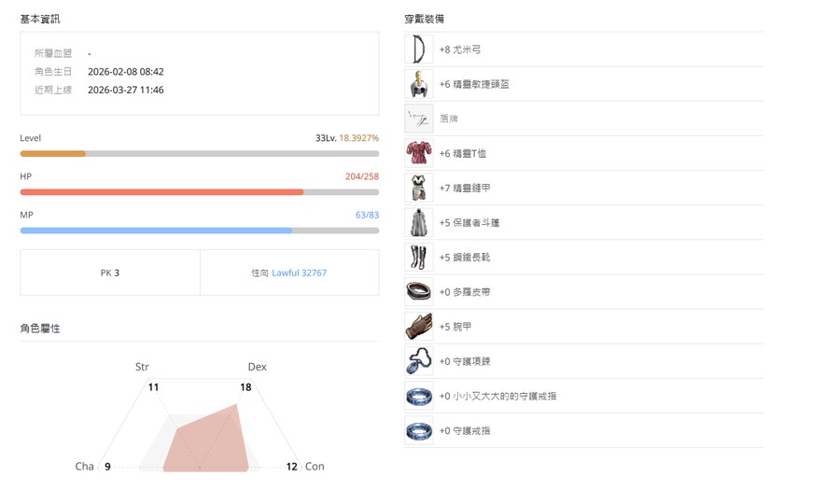The image size is (826, 504).
Task: Click the +7 精靈鏈甲 item name
Action: click(x=465, y=189)
